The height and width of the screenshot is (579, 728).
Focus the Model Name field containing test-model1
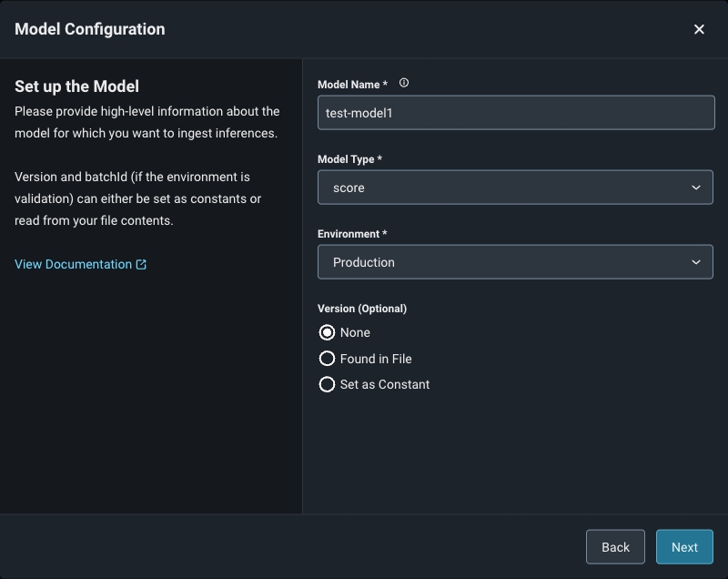[x=515, y=113]
